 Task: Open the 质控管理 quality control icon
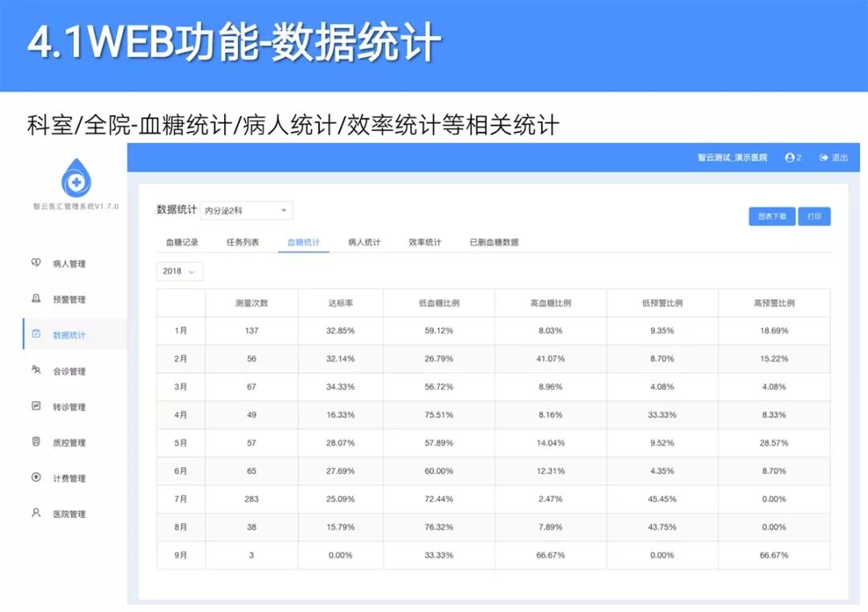pos(36,442)
